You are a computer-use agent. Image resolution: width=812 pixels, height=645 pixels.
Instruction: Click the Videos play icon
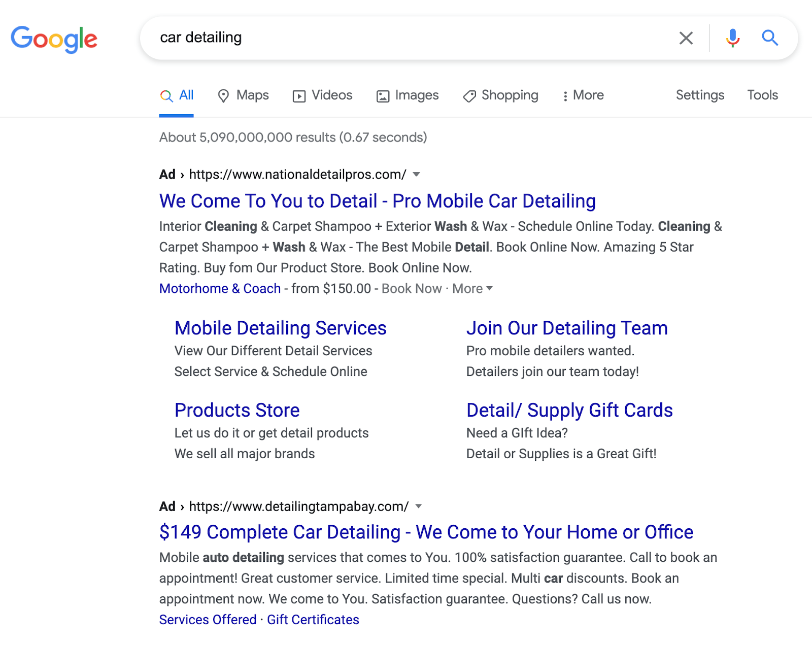299,96
